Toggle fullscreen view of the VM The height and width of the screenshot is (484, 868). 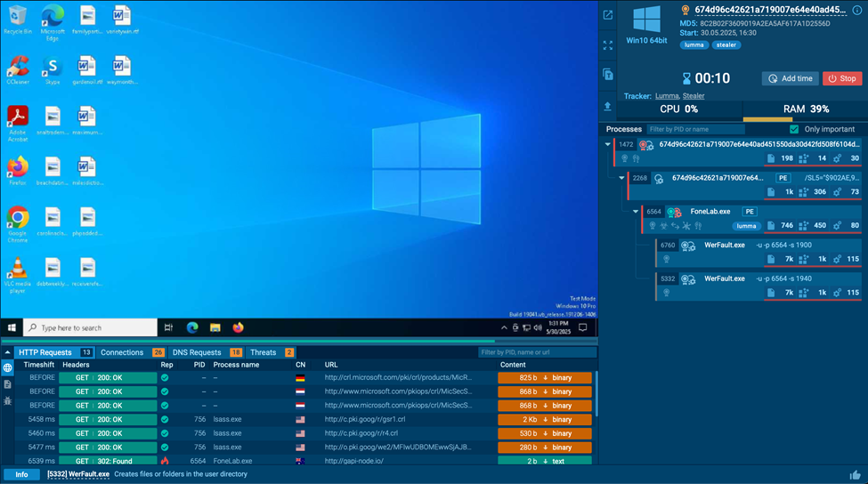tap(608, 45)
